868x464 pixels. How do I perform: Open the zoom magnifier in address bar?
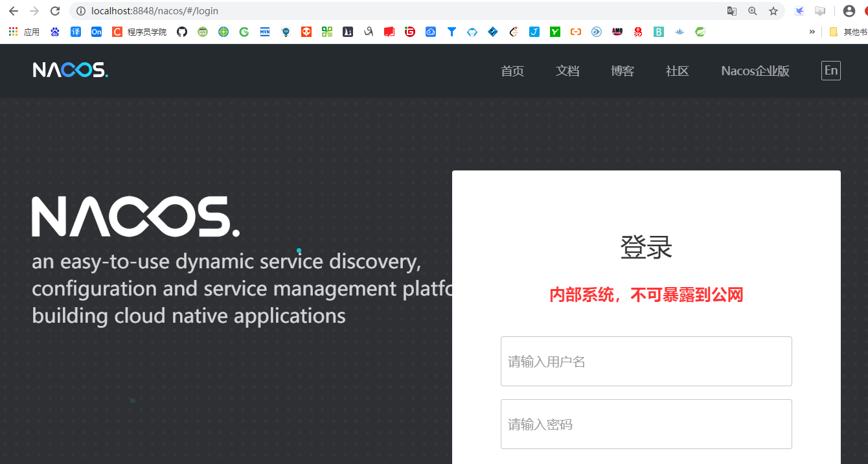pyautogui.click(x=752, y=11)
